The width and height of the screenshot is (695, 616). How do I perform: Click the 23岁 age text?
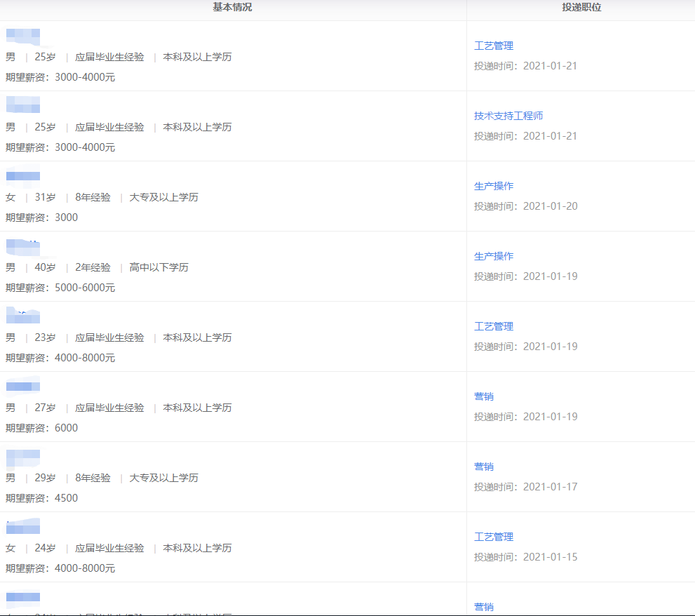(x=45, y=337)
